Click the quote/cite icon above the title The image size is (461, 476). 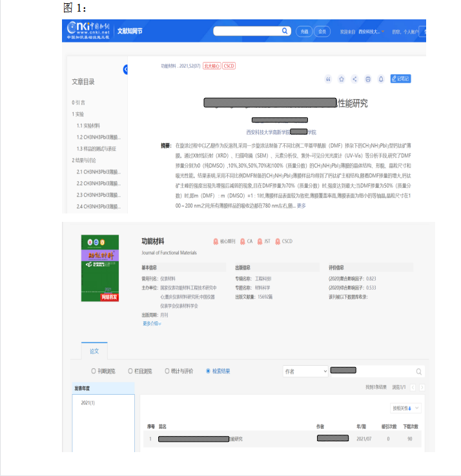click(x=328, y=79)
